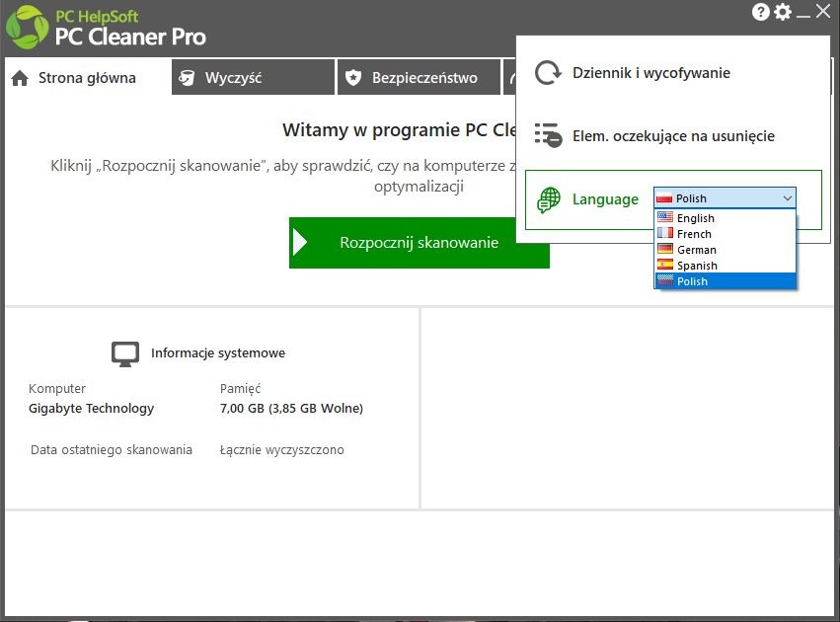Image resolution: width=840 pixels, height=622 pixels.
Task: Select French from the language list
Action: click(725, 234)
